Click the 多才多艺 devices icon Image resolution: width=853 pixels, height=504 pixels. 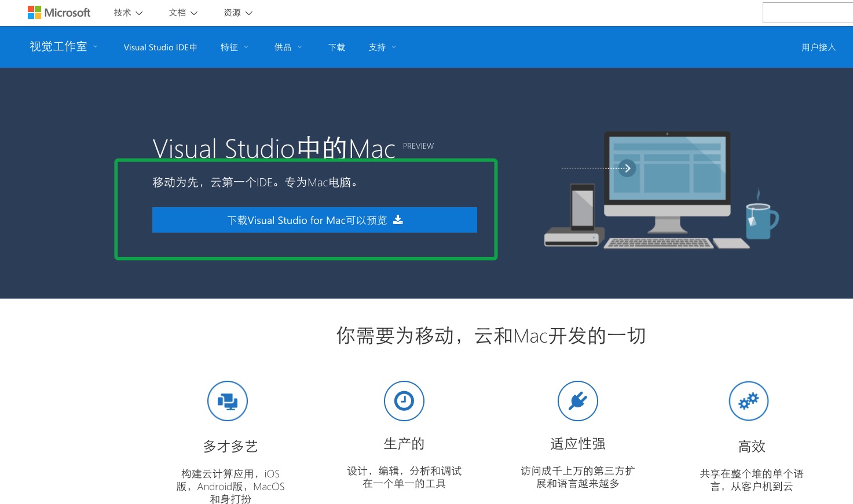pyautogui.click(x=228, y=401)
